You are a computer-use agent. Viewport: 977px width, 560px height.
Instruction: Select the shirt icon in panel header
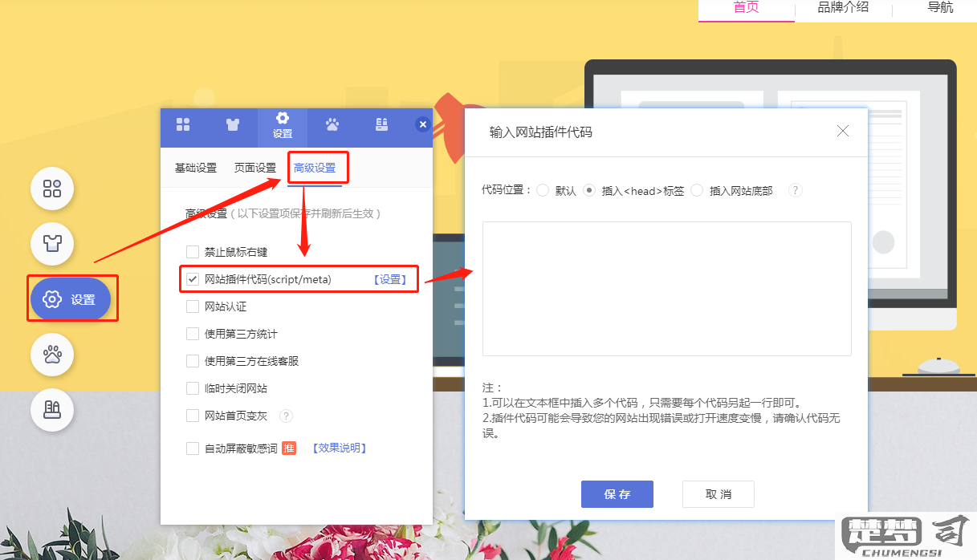233,124
